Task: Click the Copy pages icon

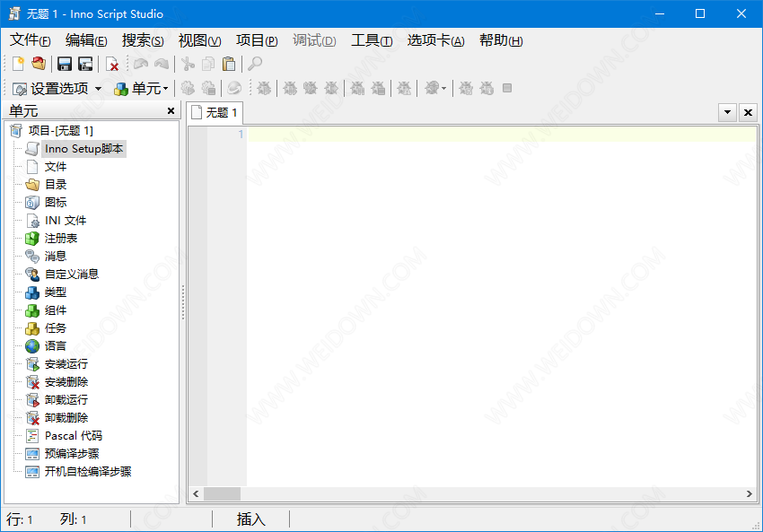Action: pyautogui.click(x=208, y=64)
